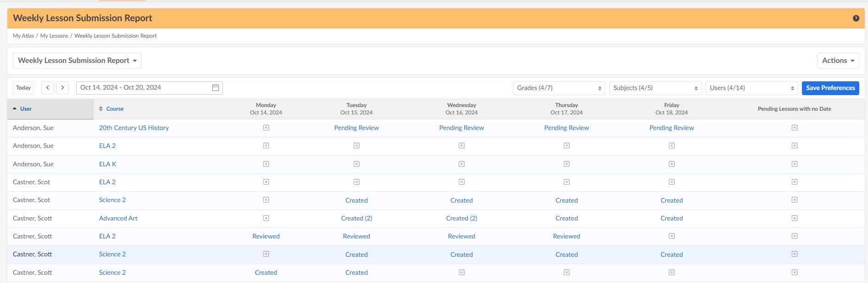The width and height of the screenshot is (868, 283).
Task: Sort by Course column arrows icon
Action: pyautogui.click(x=101, y=109)
